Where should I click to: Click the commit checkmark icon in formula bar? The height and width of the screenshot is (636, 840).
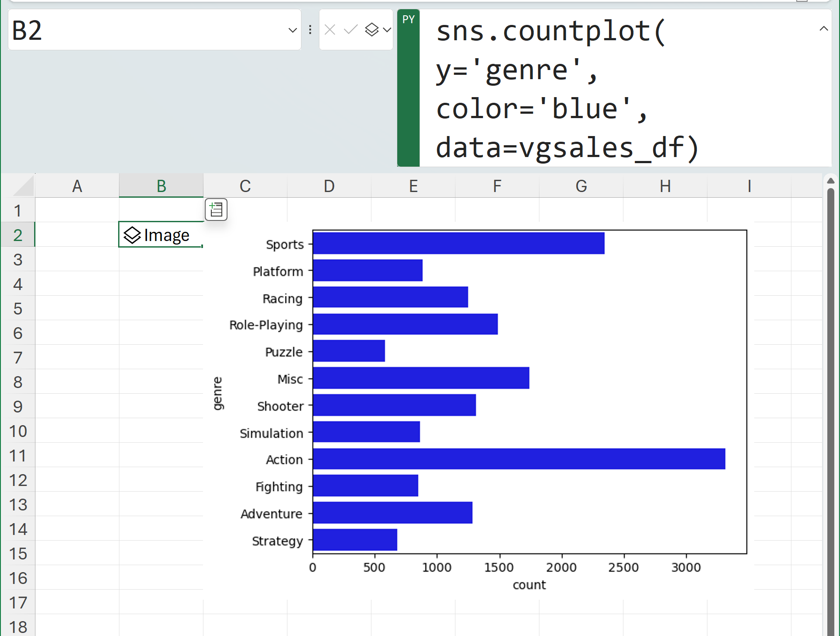tap(351, 30)
